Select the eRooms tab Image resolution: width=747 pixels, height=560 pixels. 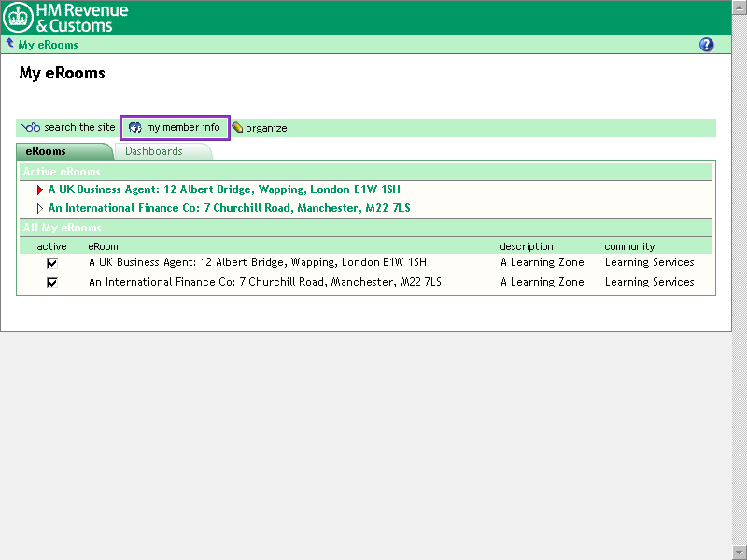point(46,151)
